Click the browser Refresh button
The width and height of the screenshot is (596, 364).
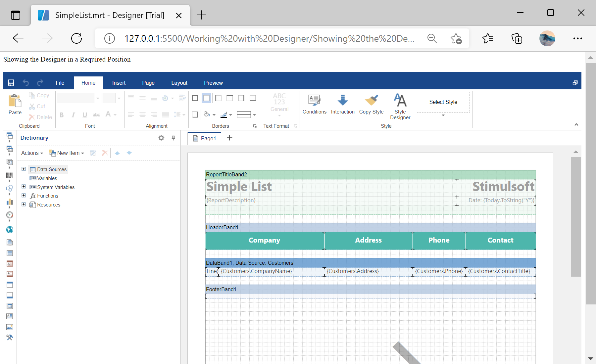[76, 38]
